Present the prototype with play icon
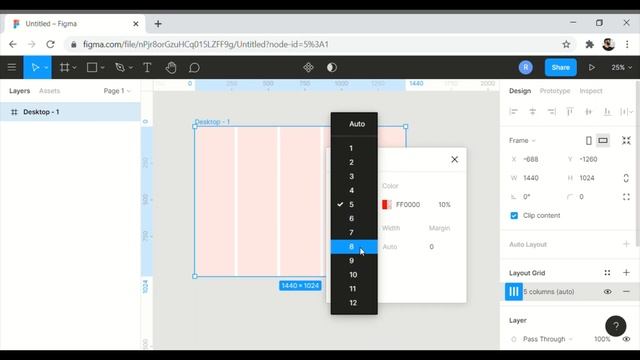The image size is (640, 360). (591, 67)
